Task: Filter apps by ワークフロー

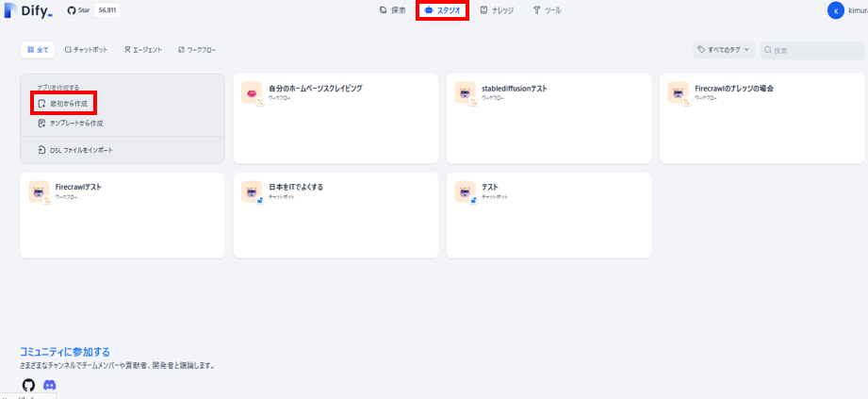Action: pos(197,50)
